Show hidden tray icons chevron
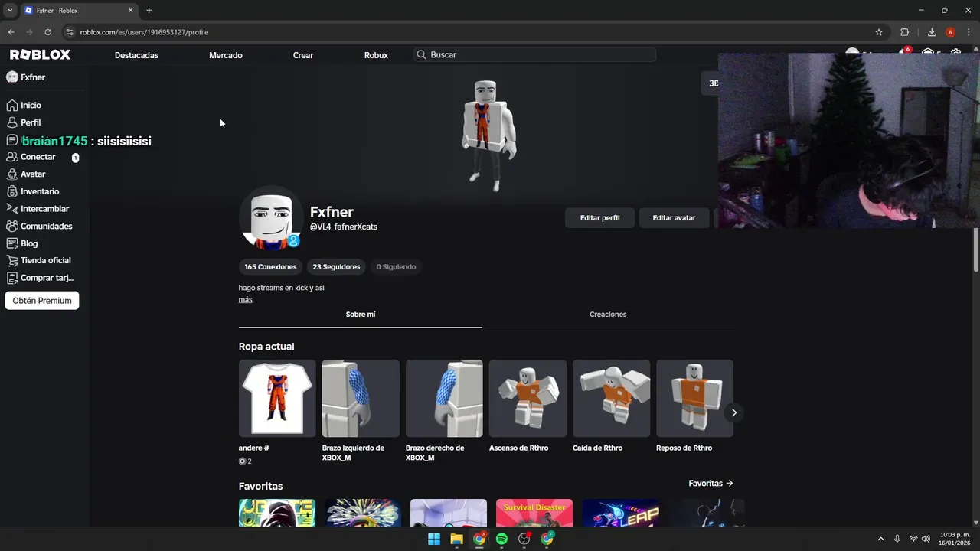This screenshot has width=980, height=551. pos(880,539)
